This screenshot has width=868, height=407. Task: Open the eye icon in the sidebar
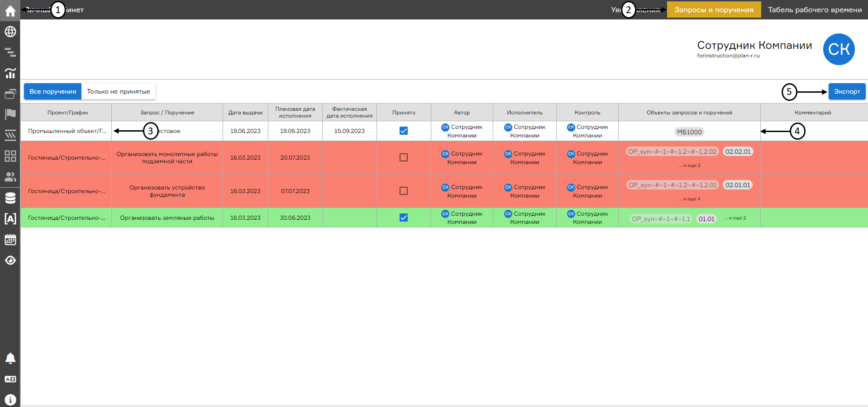point(10,260)
